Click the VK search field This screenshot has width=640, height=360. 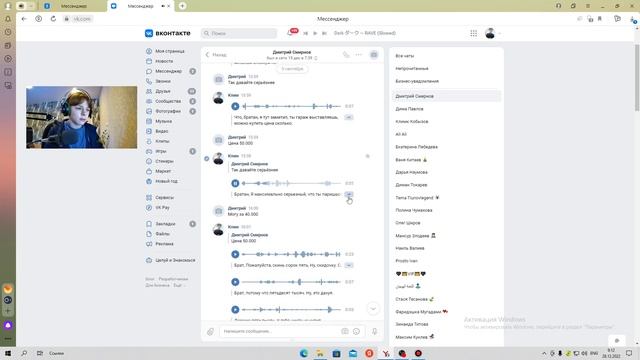pyautogui.click(x=239, y=33)
